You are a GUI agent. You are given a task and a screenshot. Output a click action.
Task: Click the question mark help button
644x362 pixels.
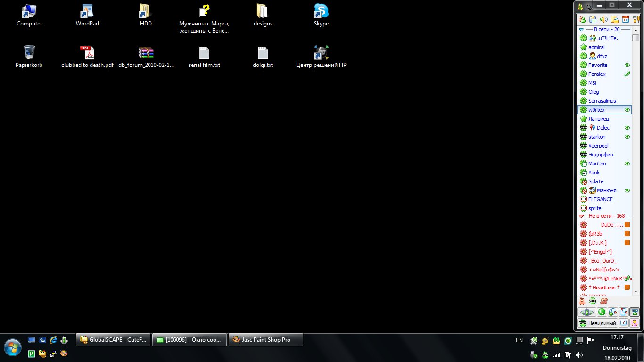(623, 323)
